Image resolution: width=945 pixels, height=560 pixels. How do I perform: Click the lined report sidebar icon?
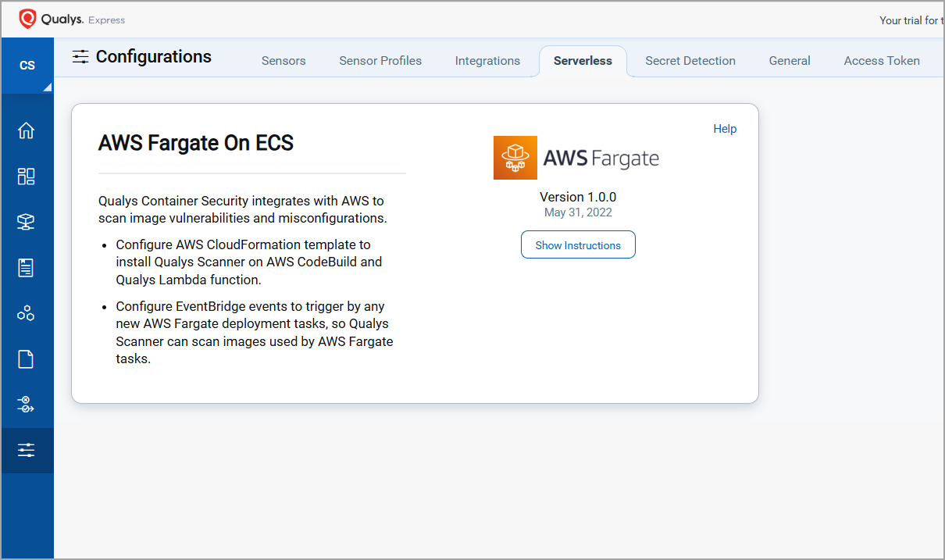[x=27, y=268]
